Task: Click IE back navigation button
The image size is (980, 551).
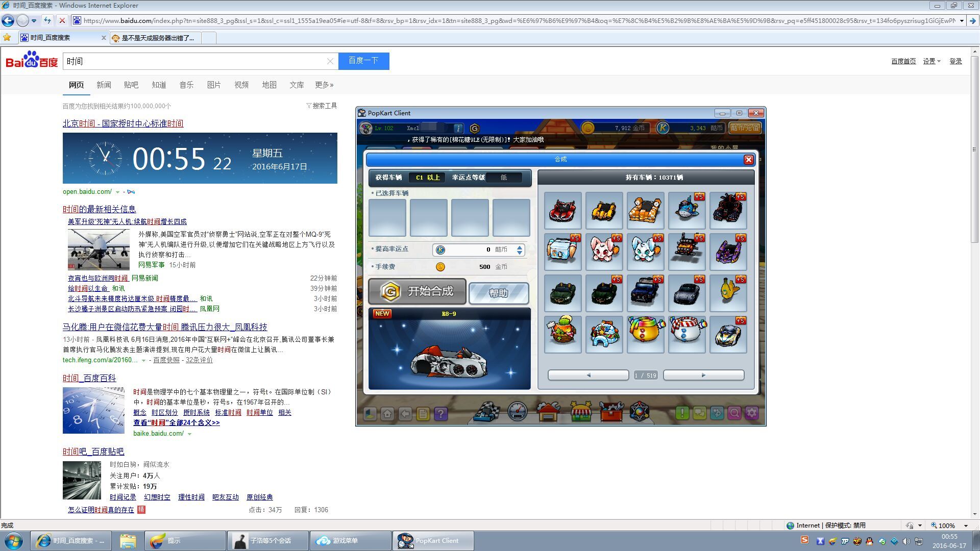Action: point(8,21)
